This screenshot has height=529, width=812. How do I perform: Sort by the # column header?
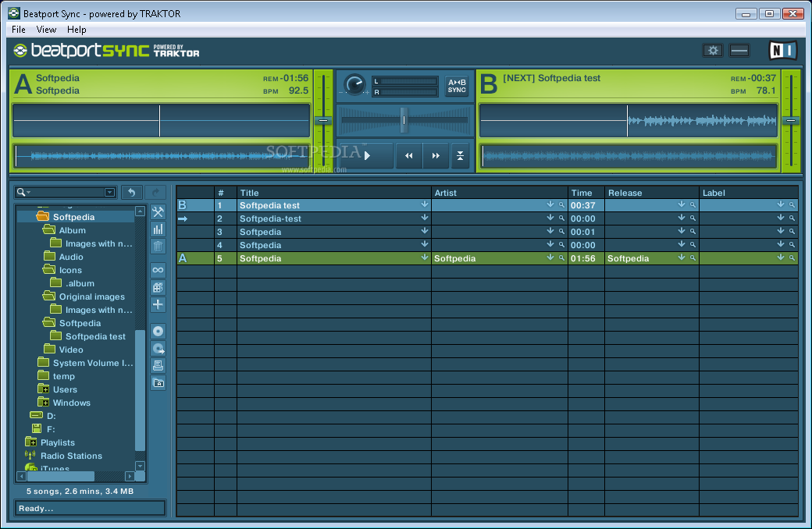[x=226, y=193]
